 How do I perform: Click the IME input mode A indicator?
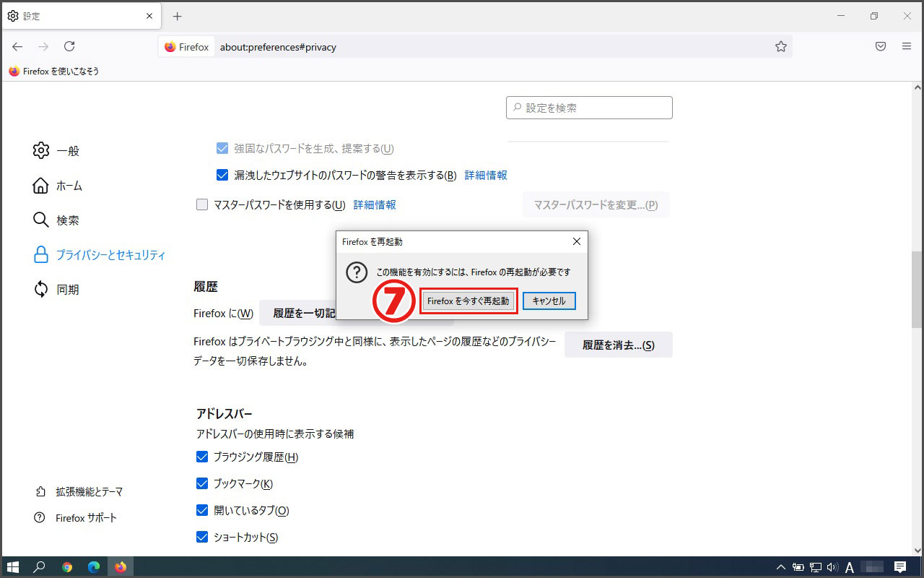click(850, 567)
